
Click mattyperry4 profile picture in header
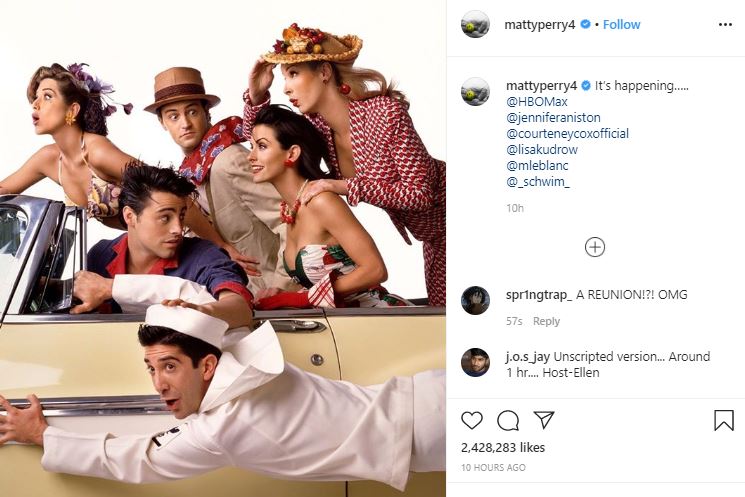[x=475, y=24]
